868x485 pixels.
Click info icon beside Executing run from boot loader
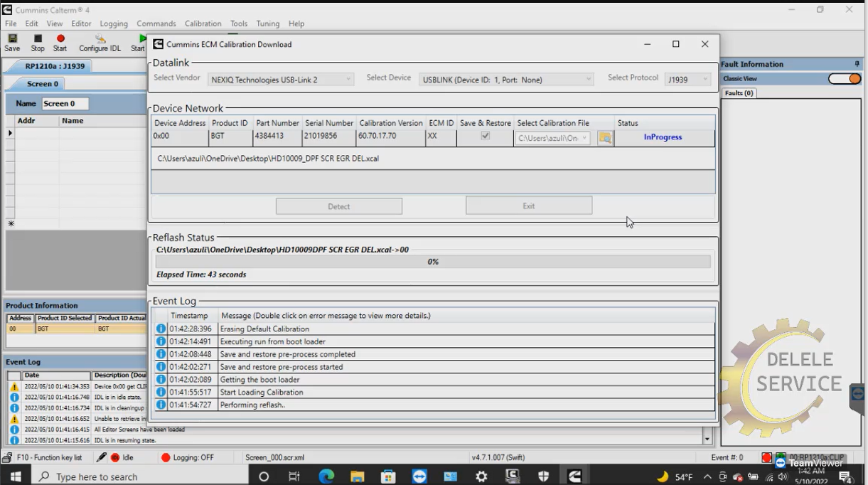point(161,341)
